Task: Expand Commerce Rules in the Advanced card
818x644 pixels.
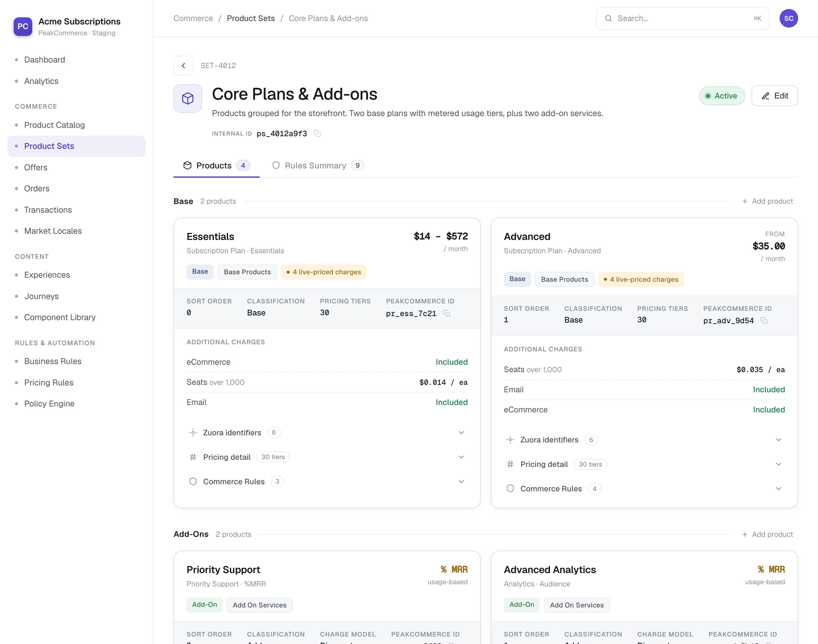Action: point(644,489)
